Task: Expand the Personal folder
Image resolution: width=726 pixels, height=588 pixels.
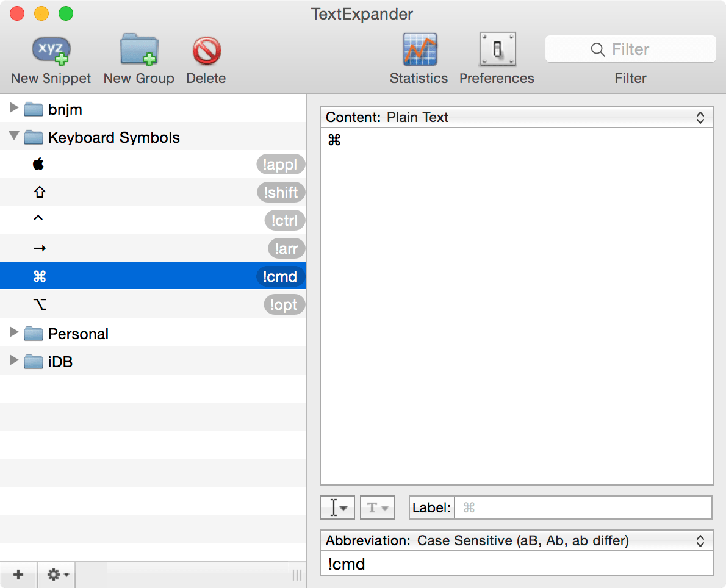Action: coord(13,333)
